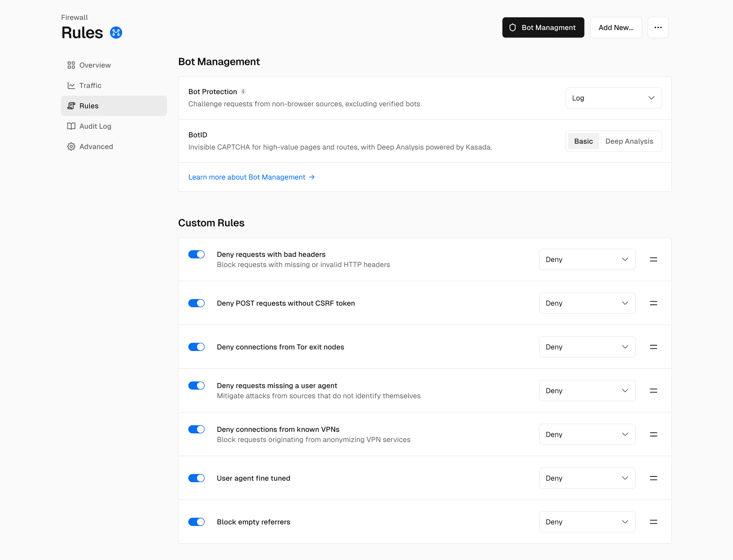Viewport: 733px width, 560px height.
Task: Click the Audit Log book icon
Action: 71,126
